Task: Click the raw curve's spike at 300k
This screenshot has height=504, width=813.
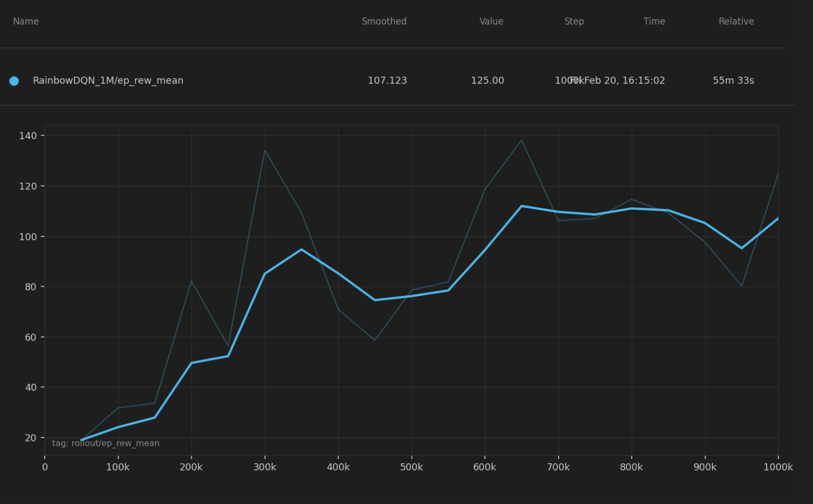Action: pyautogui.click(x=264, y=150)
